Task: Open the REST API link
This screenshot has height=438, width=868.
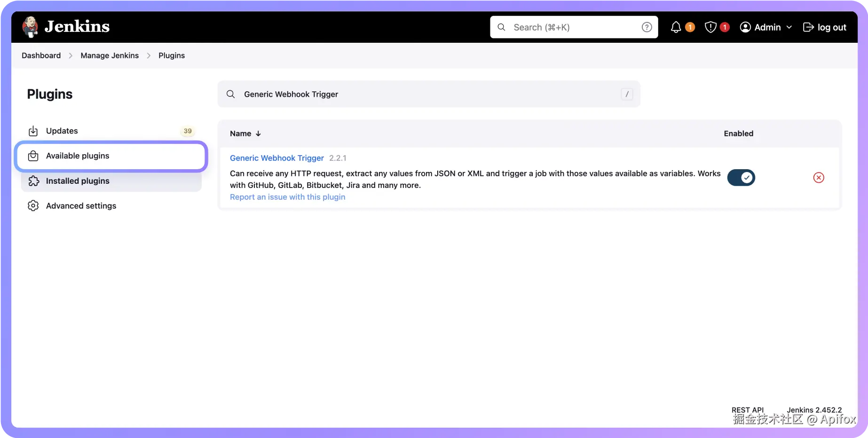Action: 748,410
